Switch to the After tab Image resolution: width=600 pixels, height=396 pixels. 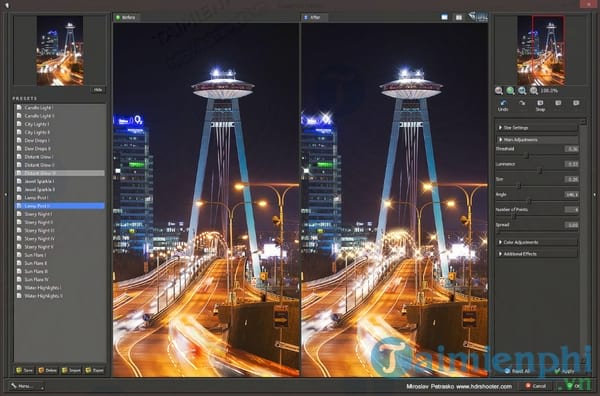pyautogui.click(x=315, y=17)
